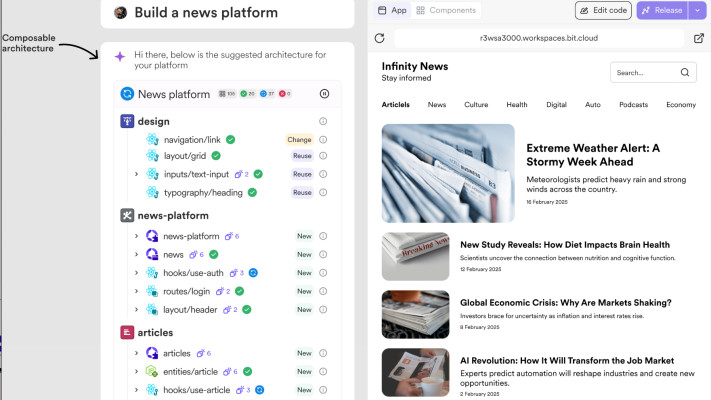Click the Breaking News article thumbnail

[415, 257]
